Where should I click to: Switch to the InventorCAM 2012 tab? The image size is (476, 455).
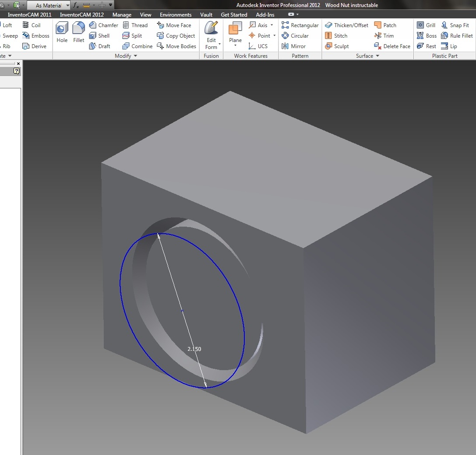[x=81, y=14]
